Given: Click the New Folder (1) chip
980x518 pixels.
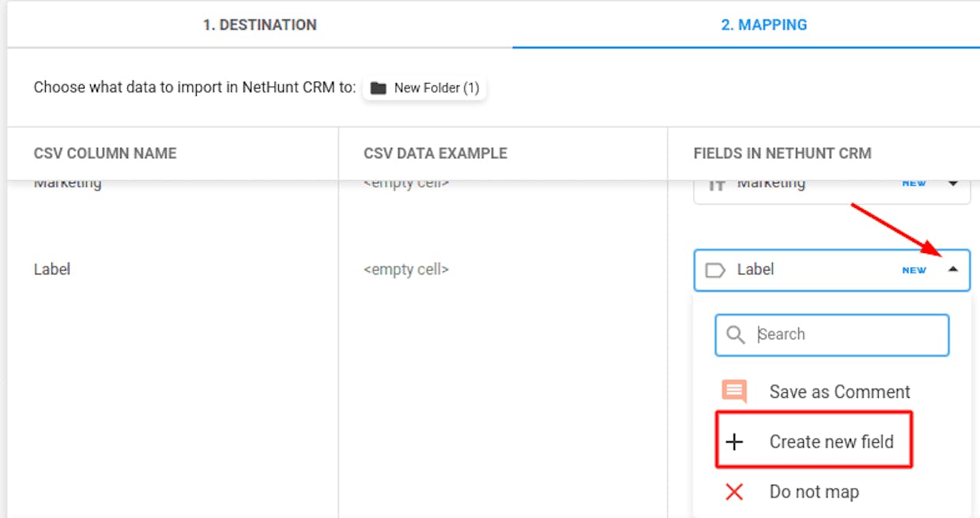Looking at the screenshot, I should point(424,88).
